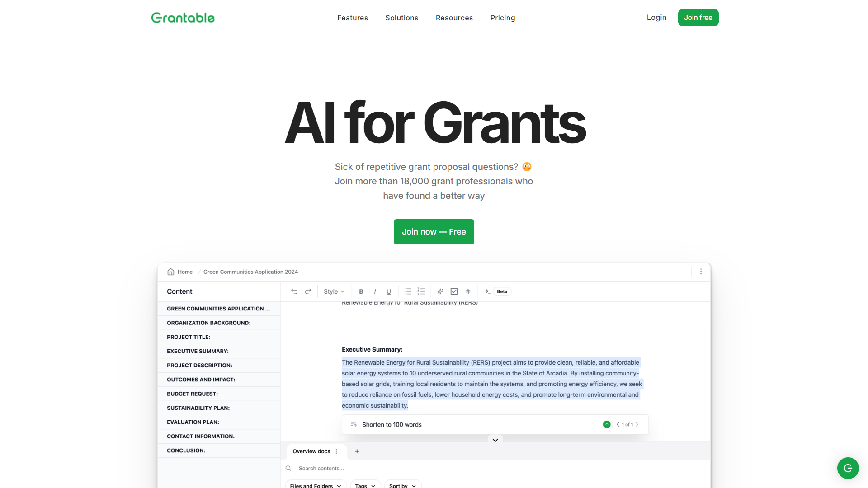Switch to the Overview docs tab
868x488 pixels.
(311, 451)
